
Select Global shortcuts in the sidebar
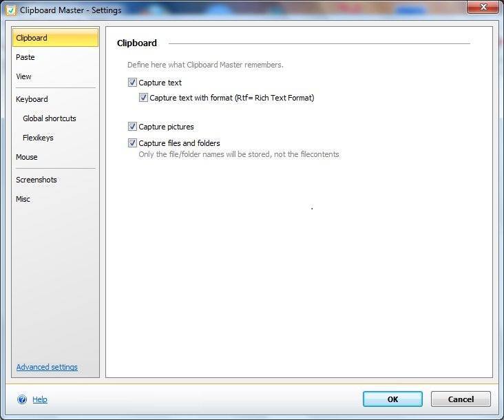[x=55, y=118]
